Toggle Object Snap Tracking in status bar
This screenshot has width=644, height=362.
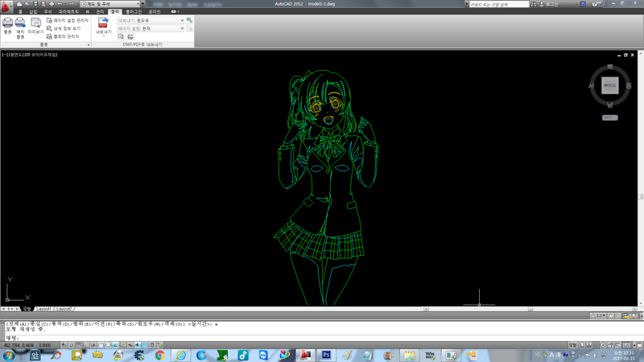click(x=115, y=345)
